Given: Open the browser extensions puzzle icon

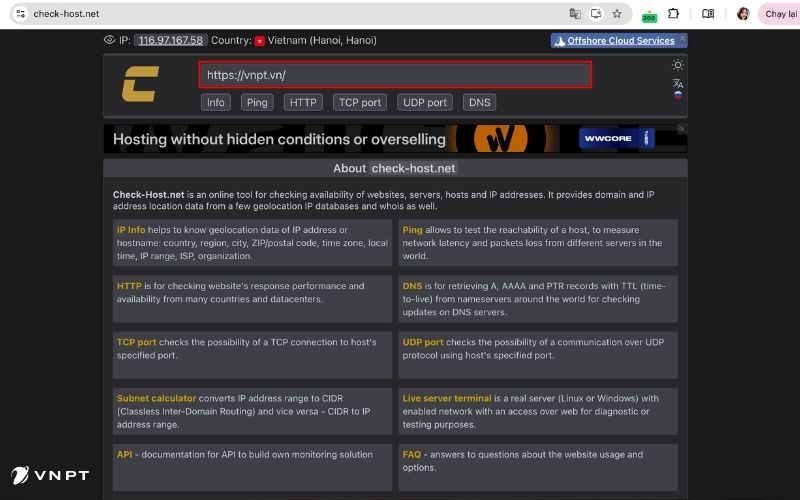Looking at the screenshot, I should 673,14.
